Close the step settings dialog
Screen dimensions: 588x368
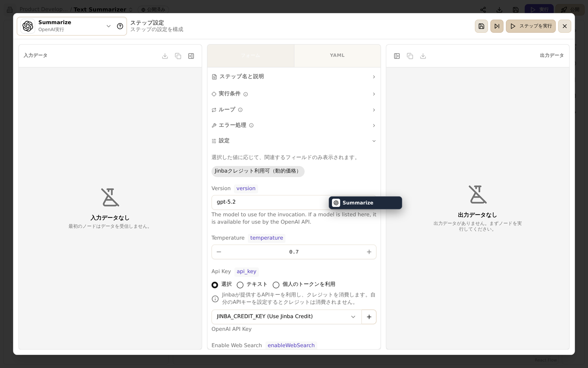tap(565, 26)
